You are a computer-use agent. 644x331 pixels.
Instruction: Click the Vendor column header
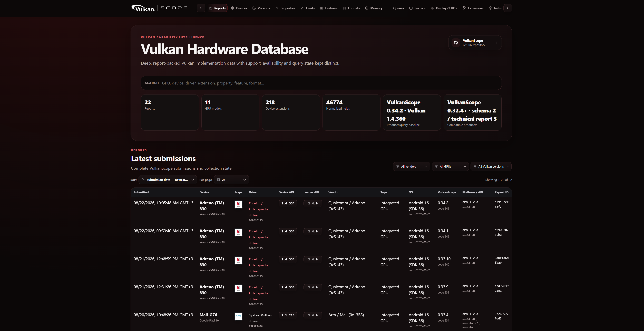pyautogui.click(x=333, y=192)
